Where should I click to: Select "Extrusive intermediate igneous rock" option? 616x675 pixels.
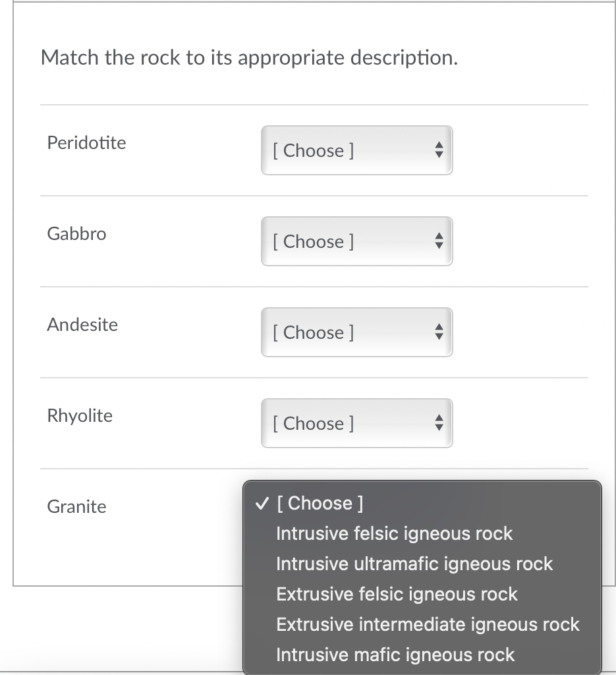coord(428,624)
